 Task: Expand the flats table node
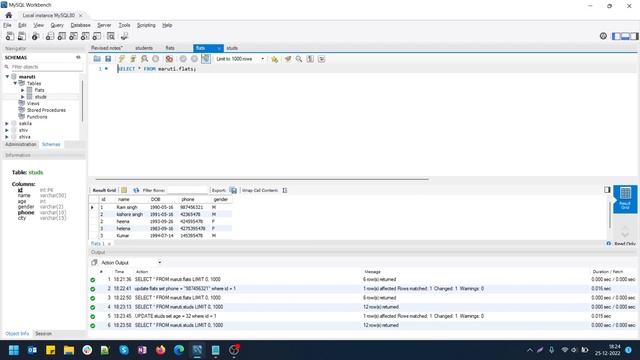[x=23, y=90]
